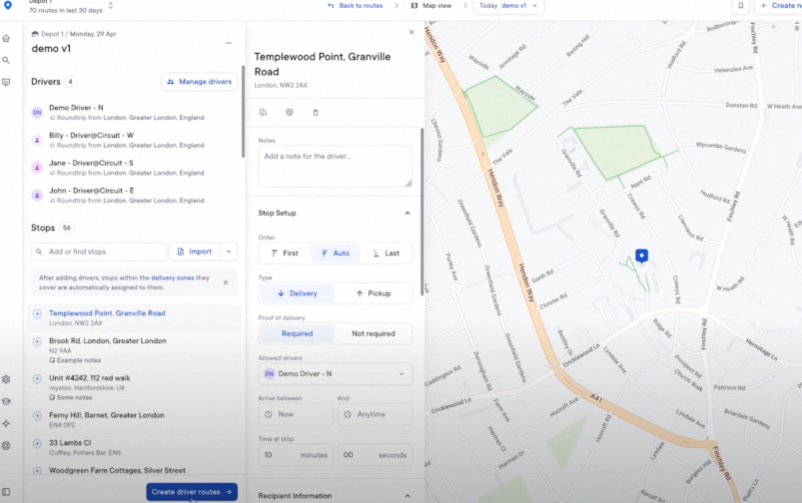
Task: Click the driver notes text area
Action: point(335,166)
